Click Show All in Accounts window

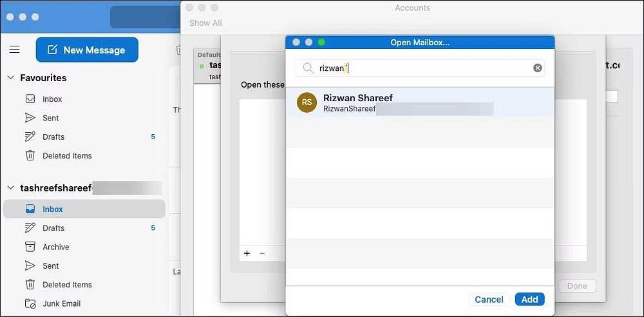(205, 23)
